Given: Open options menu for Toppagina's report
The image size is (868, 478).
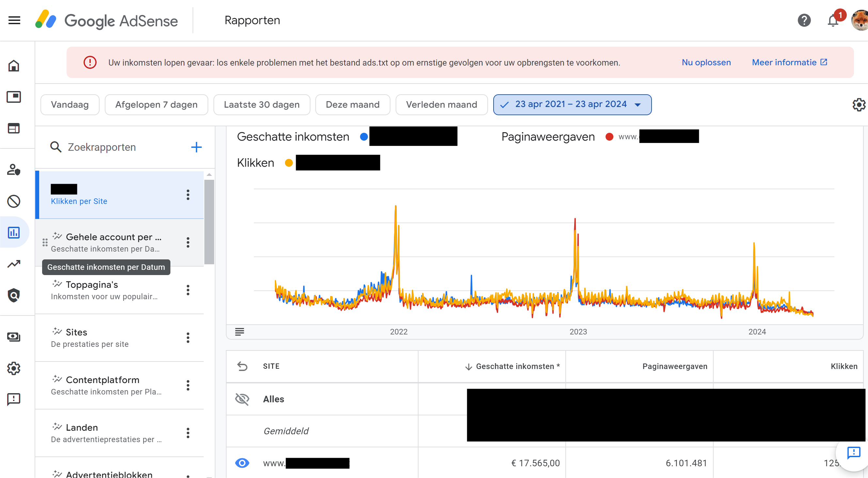Looking at the screenshot, I should 188,290.
